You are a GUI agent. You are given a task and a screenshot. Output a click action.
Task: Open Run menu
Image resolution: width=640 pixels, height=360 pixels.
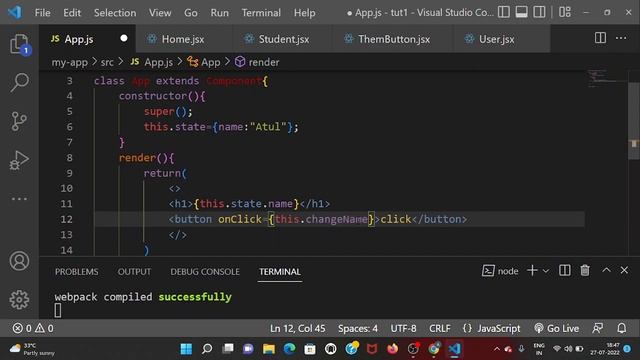click(x=220, y=13)
